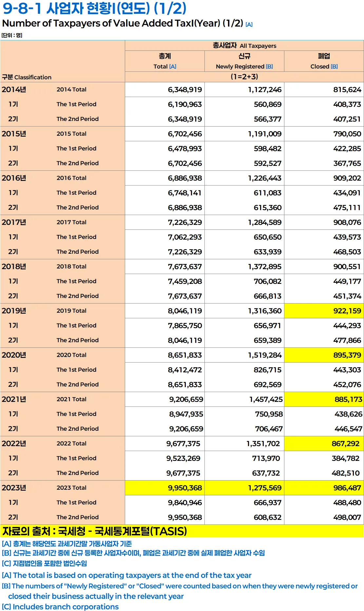Viewport: 364px width, 611px height.
Task: Select 2014 total value 6,348,919 in Total row
Action: tap(185, 90)
